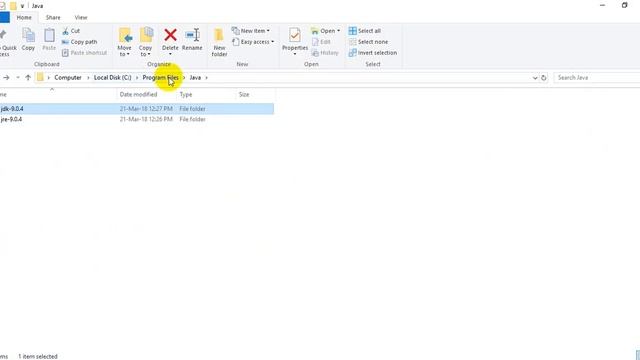
Task: Click the title bar folder icon
Action: tap(13, 6)
